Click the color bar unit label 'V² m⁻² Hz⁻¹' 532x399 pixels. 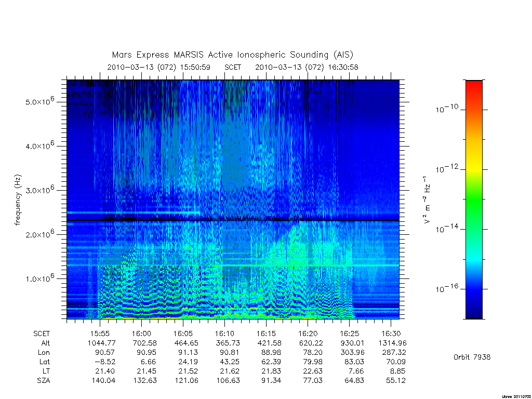pyautogui.click(x=427, y=200)
